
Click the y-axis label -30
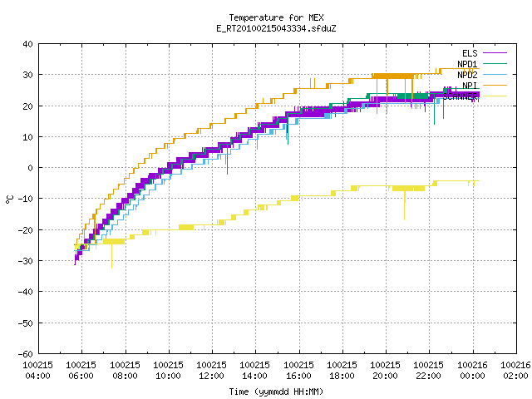[x=26, y=261]
